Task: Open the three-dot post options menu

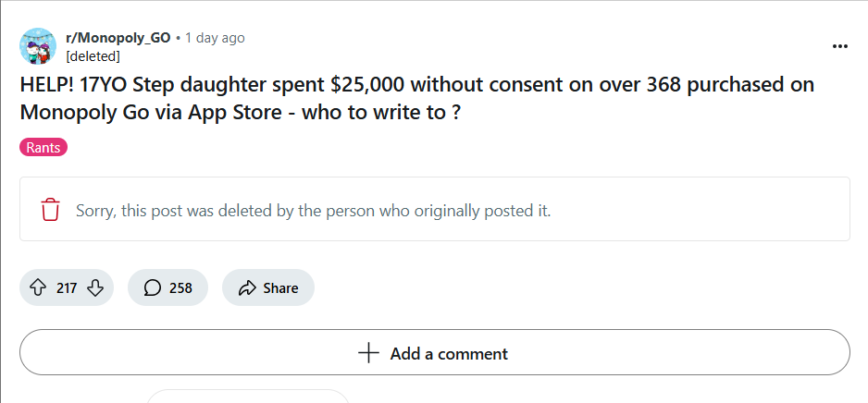Action: coord(839,46)
